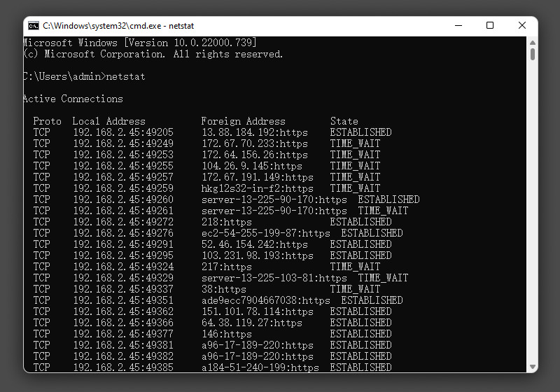Click foreign address 172.64.156.26:https

click(x=255, y=155)
